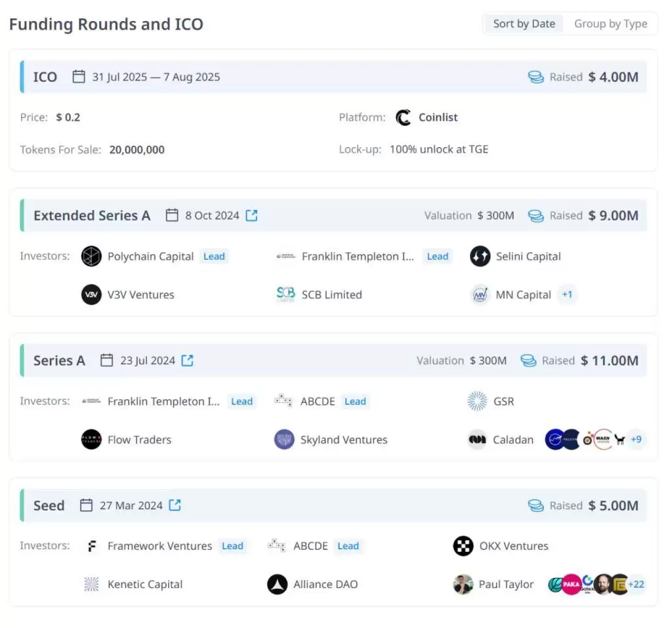The width and height of the screenshot is (672, 628).
Task: Open the Series A external source link icon
Action: pyautogui.click(x=188, y=360)
